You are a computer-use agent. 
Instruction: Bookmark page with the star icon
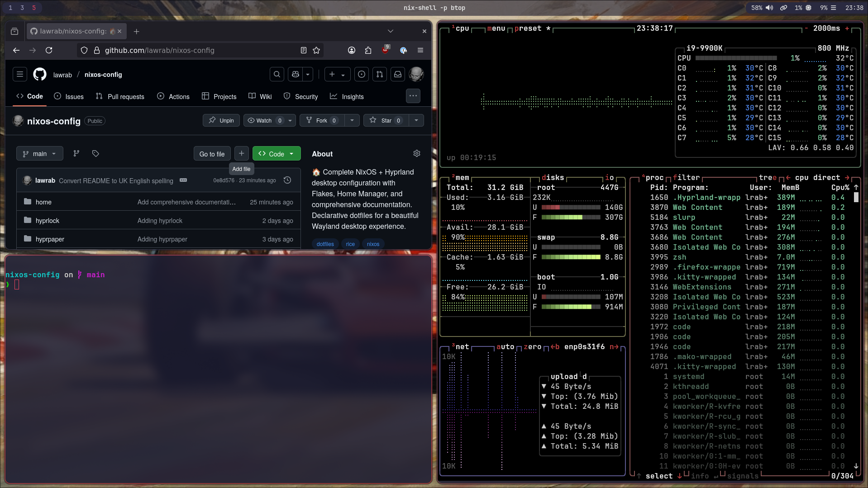point(316,51)
